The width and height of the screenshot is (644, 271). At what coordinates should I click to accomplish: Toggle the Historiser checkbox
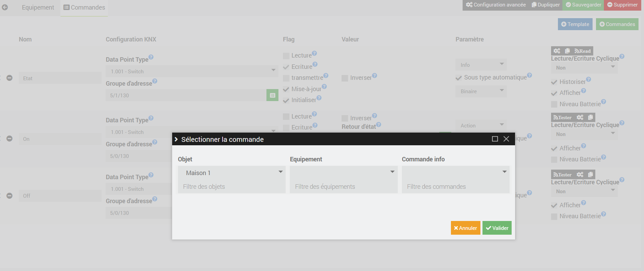pyautogui.click(x=554, y=82)
